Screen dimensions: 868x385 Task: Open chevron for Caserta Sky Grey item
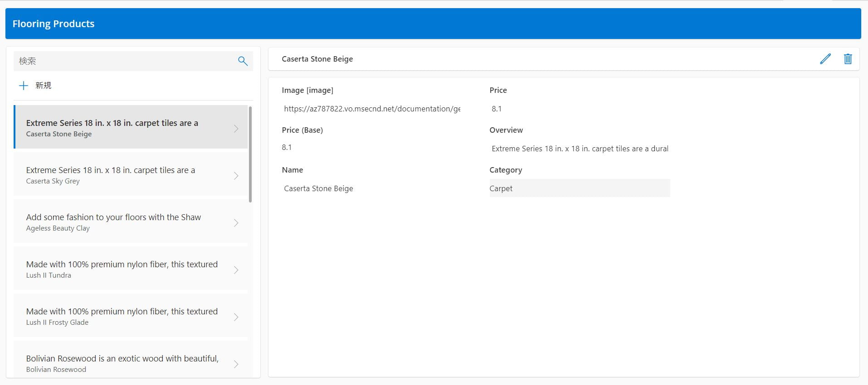tap(236, 176)
